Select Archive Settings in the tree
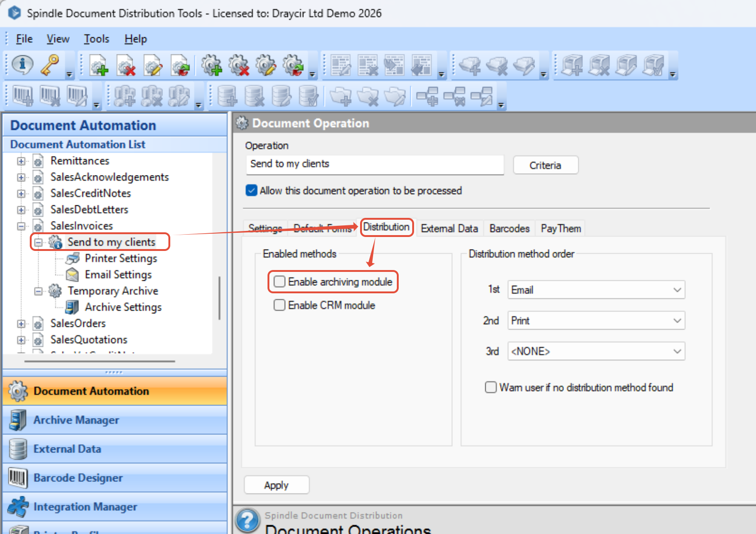This screenshot has height=534, width=756. pos(123,307)
